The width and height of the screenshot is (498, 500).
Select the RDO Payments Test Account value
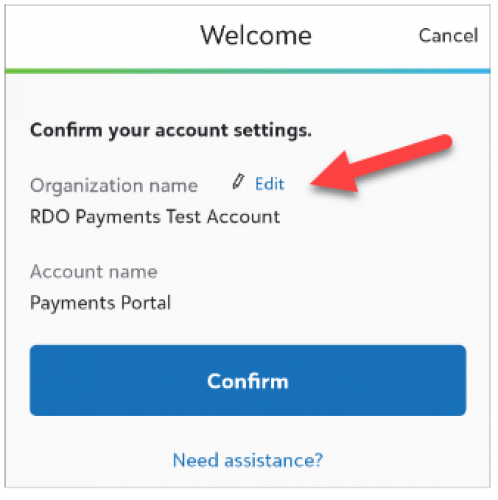coord(155,217)
